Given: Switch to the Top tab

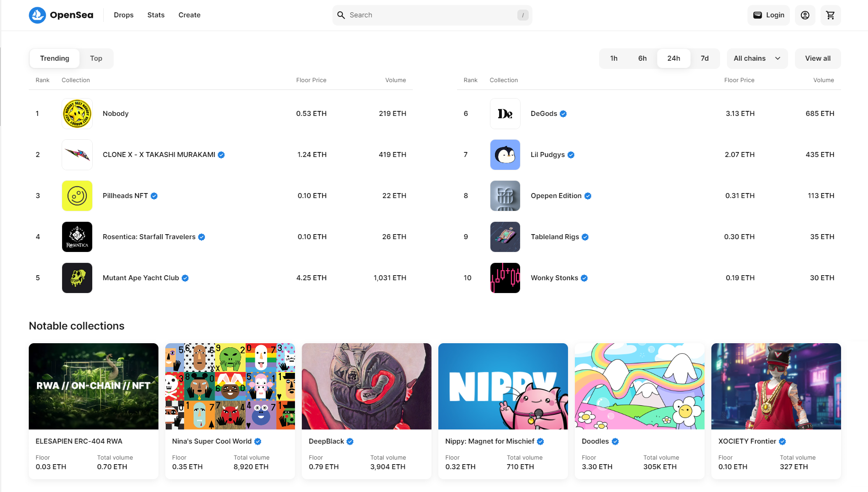Looking at the screenshot, I should point(96,58).
